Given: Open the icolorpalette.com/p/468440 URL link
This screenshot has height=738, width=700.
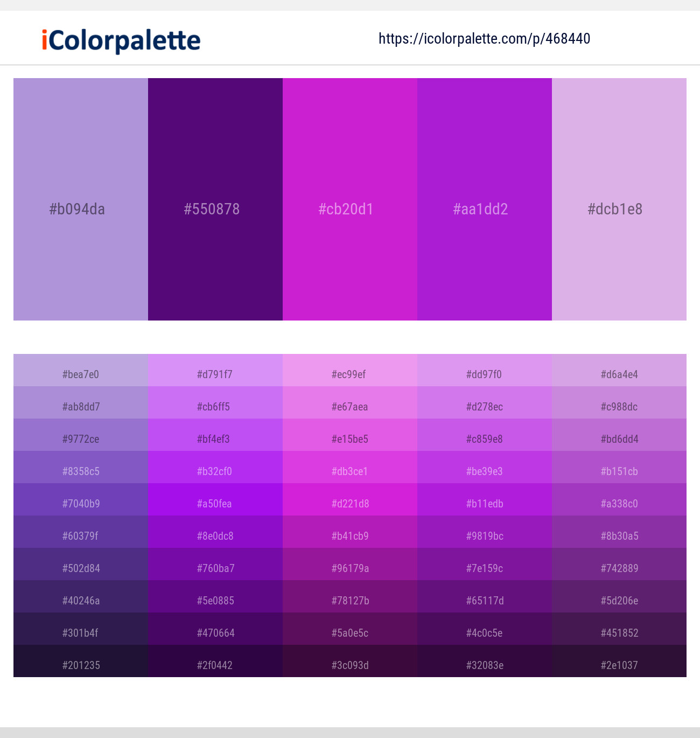Looking at the screenshot, I should click(x=484, y=39).
